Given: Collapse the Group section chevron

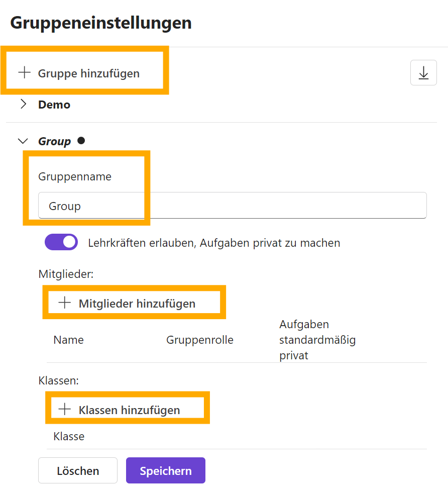Looking at the screenshot, I should (x=23, y=141).
